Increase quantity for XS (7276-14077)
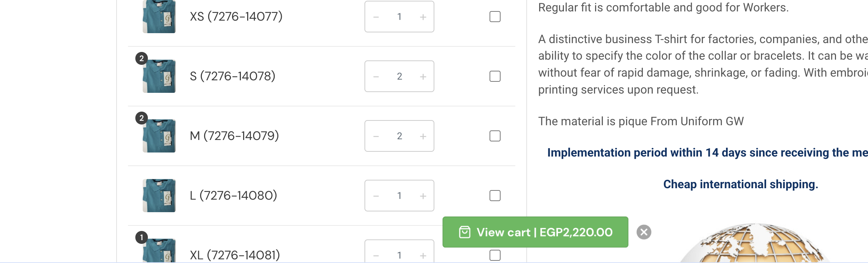 423,17
